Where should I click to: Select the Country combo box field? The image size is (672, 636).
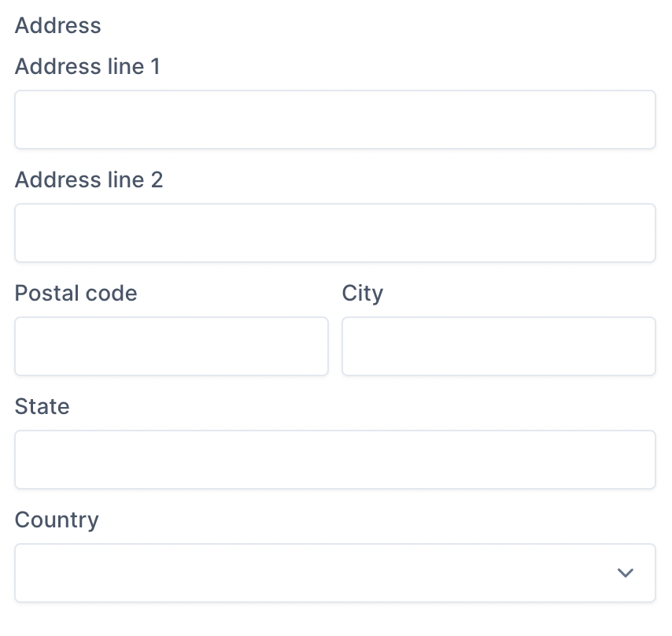click(x=335, y=572)
